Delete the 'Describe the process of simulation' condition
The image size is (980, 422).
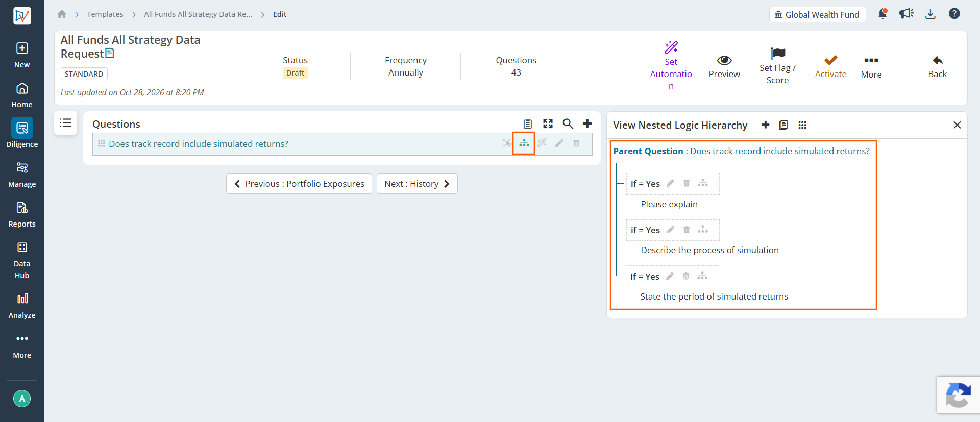687,230
